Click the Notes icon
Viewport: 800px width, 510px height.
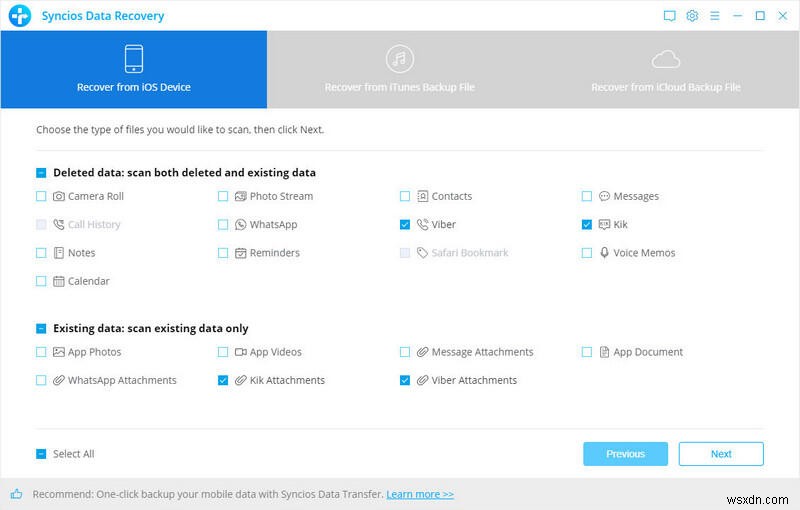(x=59, y=253)
